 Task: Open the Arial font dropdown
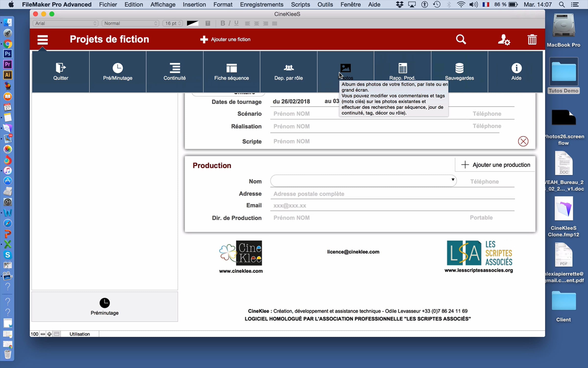[x=65, y=23]
